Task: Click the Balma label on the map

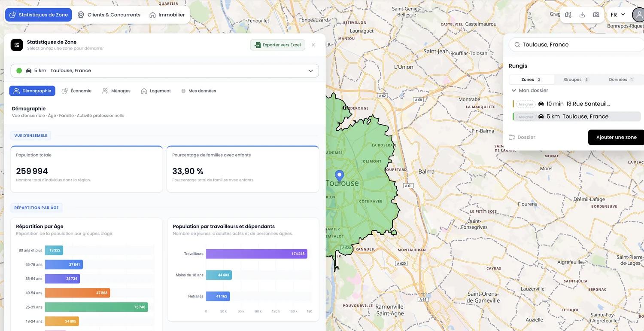Action: [426, 172]
